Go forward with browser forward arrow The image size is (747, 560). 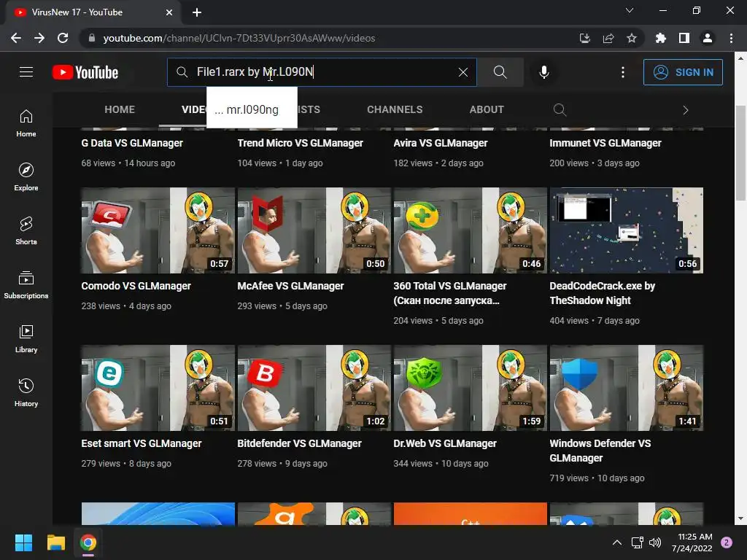pos(39,38)
